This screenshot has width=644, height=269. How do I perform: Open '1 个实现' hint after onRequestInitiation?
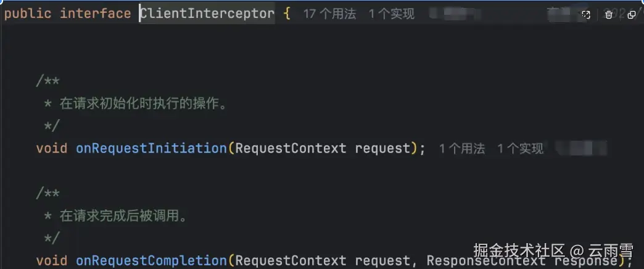[x=521, y=148]
